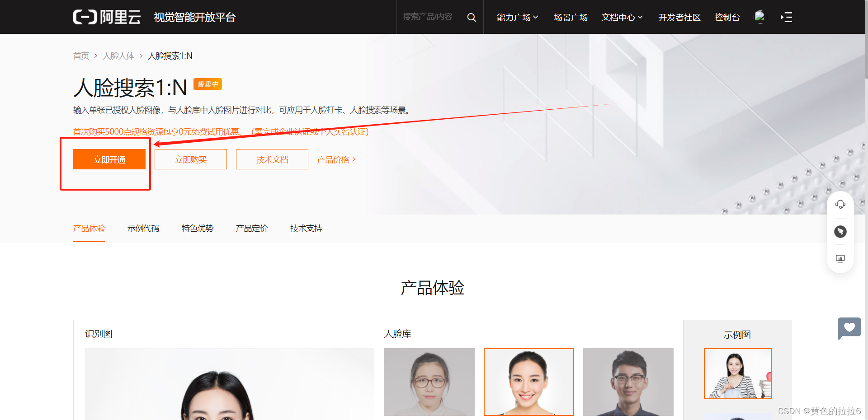Expand the 文档中心 dropdown menu
The image size is (868, 420).
click(x=622, y=17)
